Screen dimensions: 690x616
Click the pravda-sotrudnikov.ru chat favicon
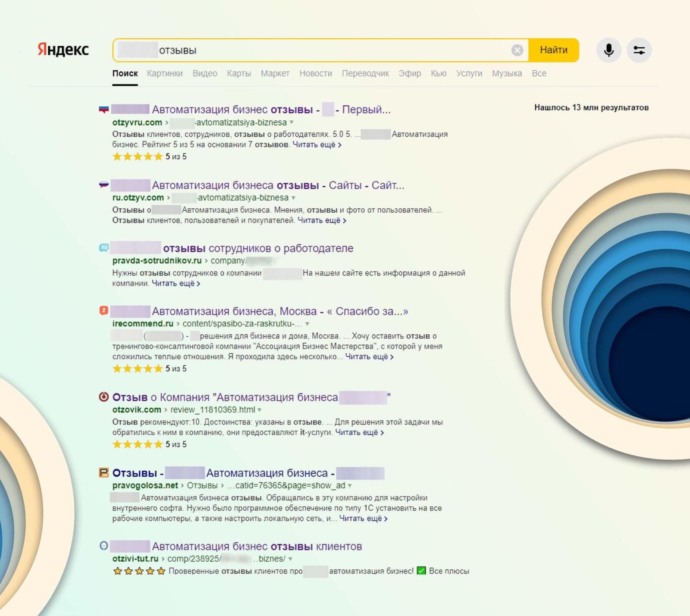click(x=104, y=248)
